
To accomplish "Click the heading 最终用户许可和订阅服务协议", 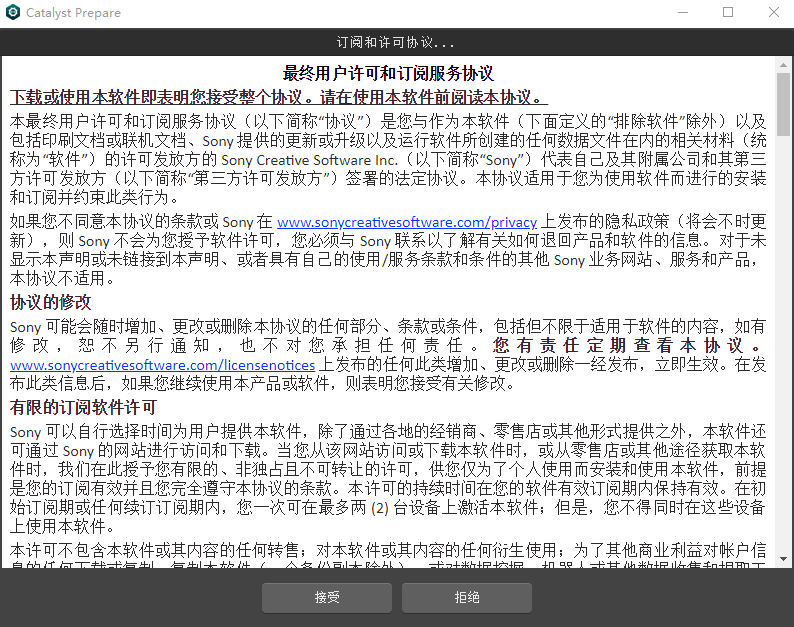I will pyautogui.click(x=388, y=73).
